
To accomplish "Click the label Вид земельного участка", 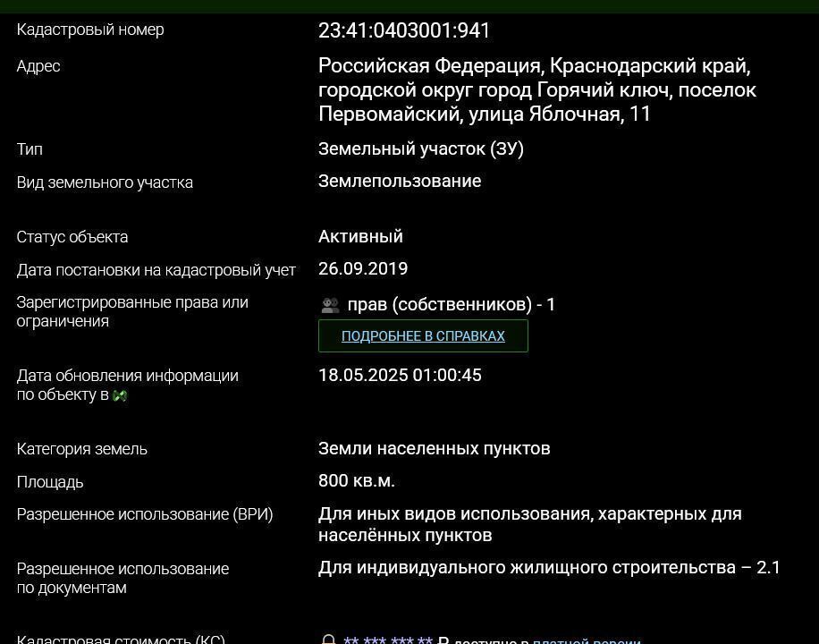I will (x=105, y=182).
